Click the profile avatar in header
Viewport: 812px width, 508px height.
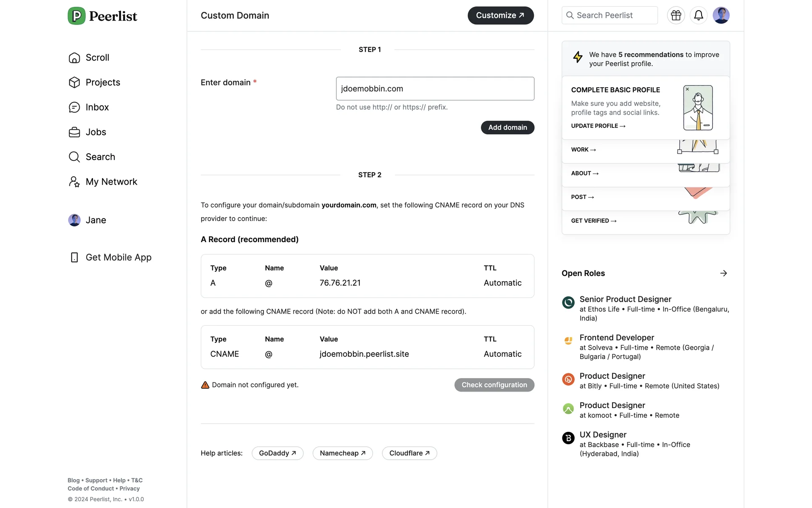click(x=721, y=16)
